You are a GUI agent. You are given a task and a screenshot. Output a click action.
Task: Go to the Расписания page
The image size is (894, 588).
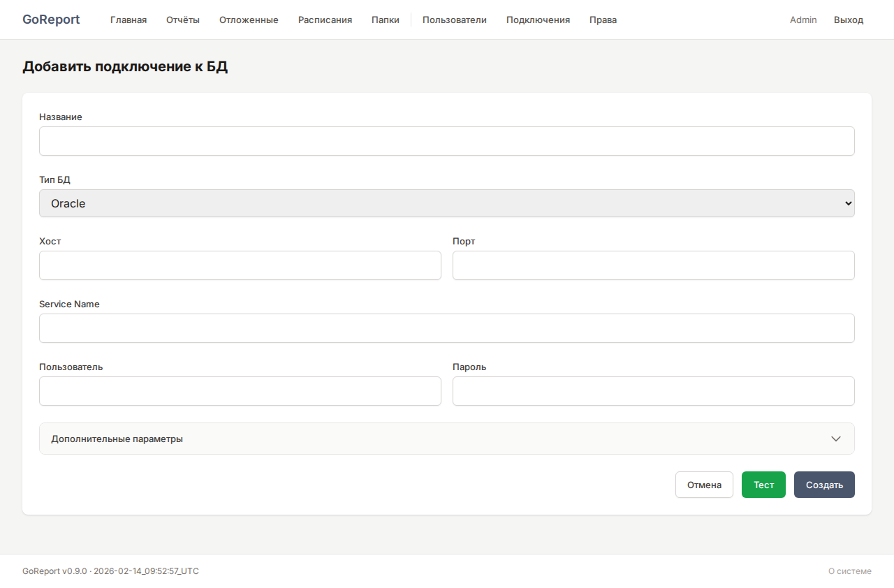[x=325, y=20]
